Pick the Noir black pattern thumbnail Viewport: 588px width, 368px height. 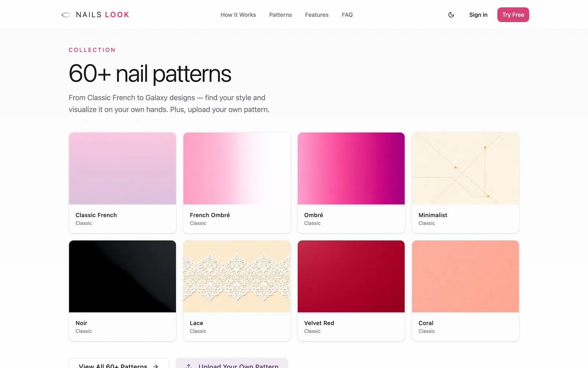[122, 276]
